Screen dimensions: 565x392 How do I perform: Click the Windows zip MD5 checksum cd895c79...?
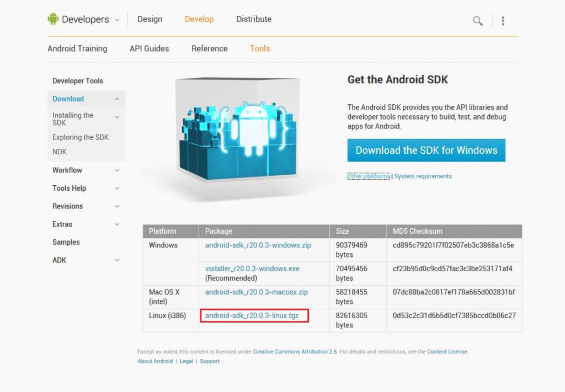click(454, 245)
